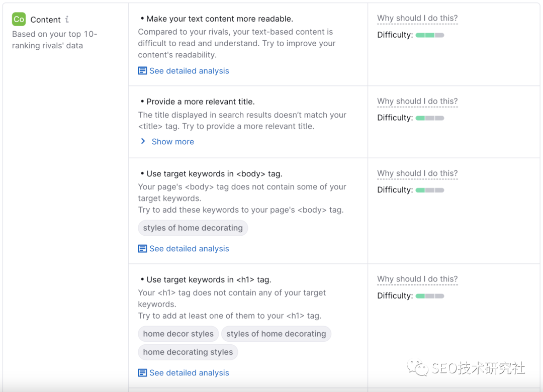543x392 pixels.
Task: Click the styles of home decorating chip under body tag
Action: (x=193, y=228)
